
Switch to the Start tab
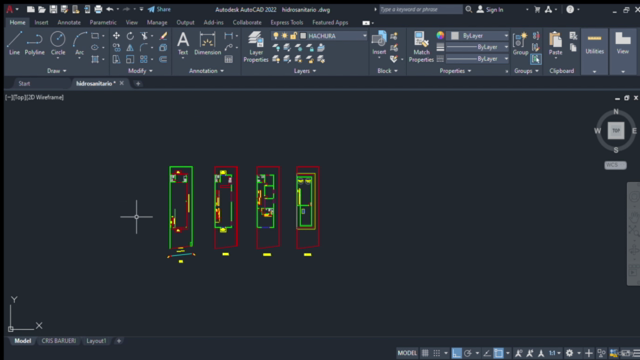(24, 83)
